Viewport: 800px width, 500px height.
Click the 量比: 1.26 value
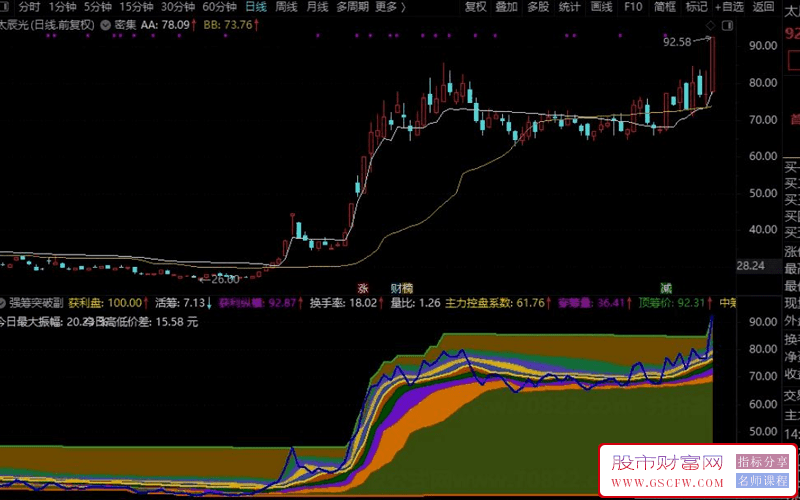[415, 303]
